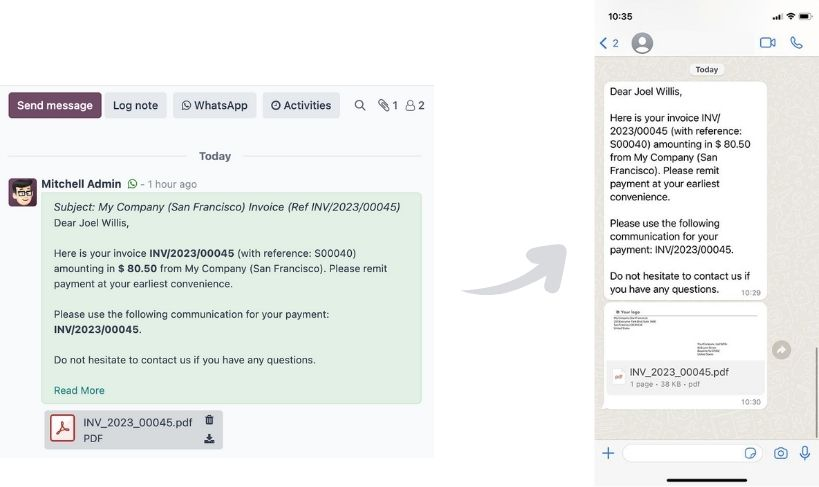
Task: Open the Activities button
Action: [301, 105]
